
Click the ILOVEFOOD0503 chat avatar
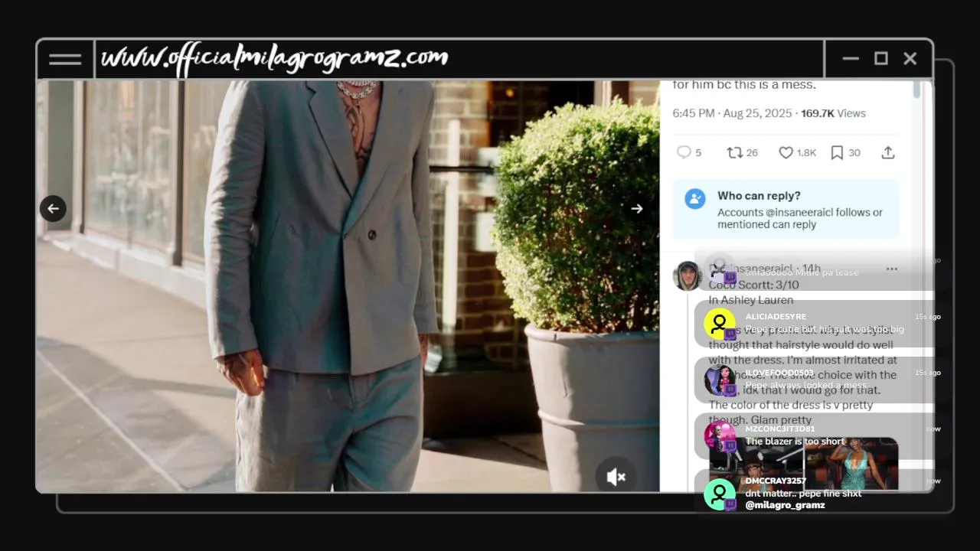click(720, 380)
